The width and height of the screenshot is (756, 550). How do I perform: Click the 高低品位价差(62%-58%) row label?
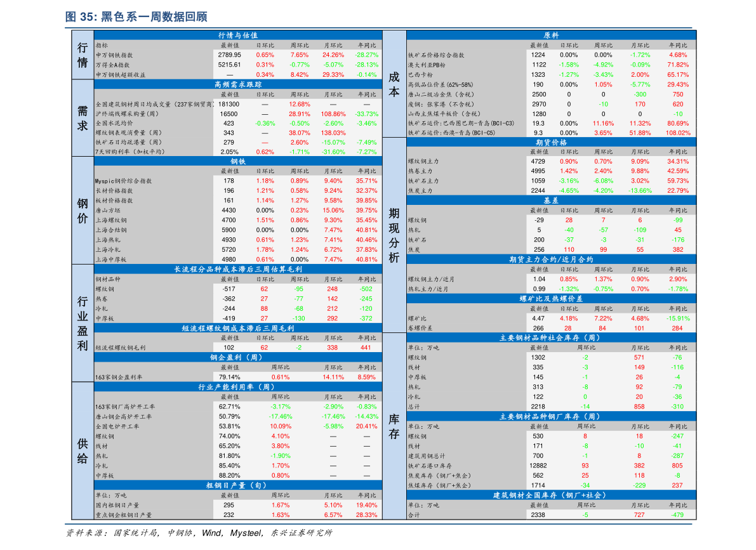coord(441,85)
